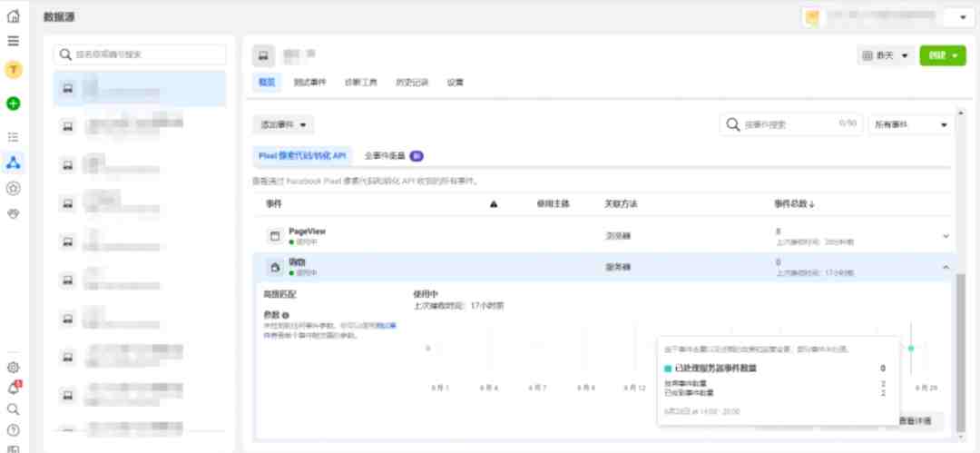
Task: Click the teal data point on chart
Action: (911, 348)
